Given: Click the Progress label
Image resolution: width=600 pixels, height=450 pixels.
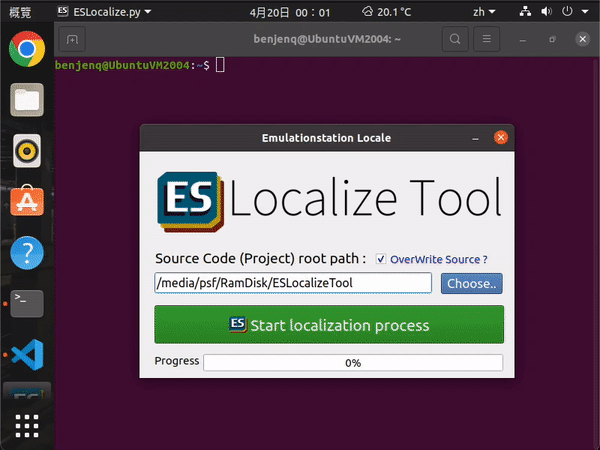Looking at the screenshot, I should coord(177,361).
